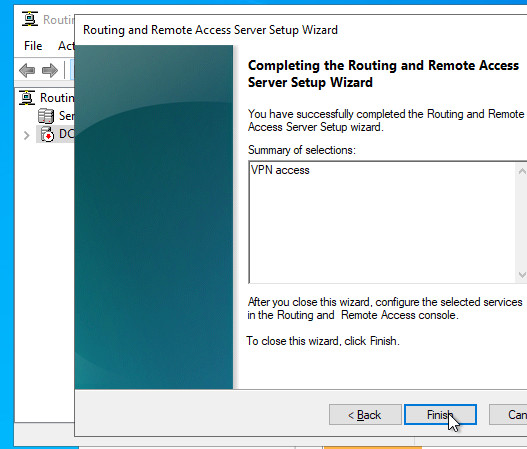
Task: Click the summary list scroll down arrow
Action: coord(522,275)
